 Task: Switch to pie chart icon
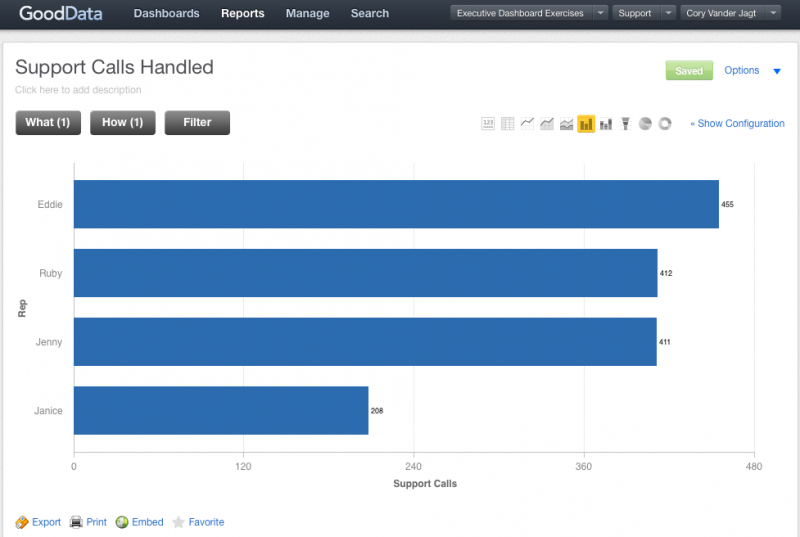(645, 124)
